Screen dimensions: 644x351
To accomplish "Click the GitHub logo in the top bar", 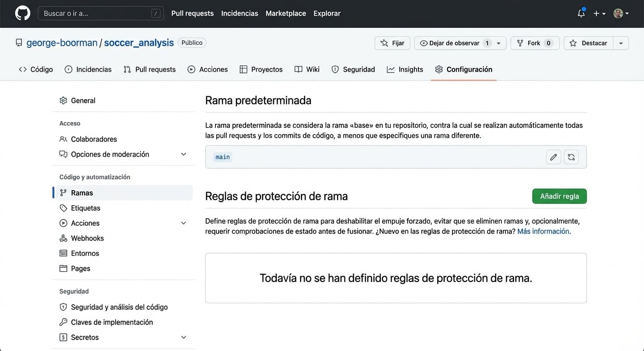I will coord(22,13).
